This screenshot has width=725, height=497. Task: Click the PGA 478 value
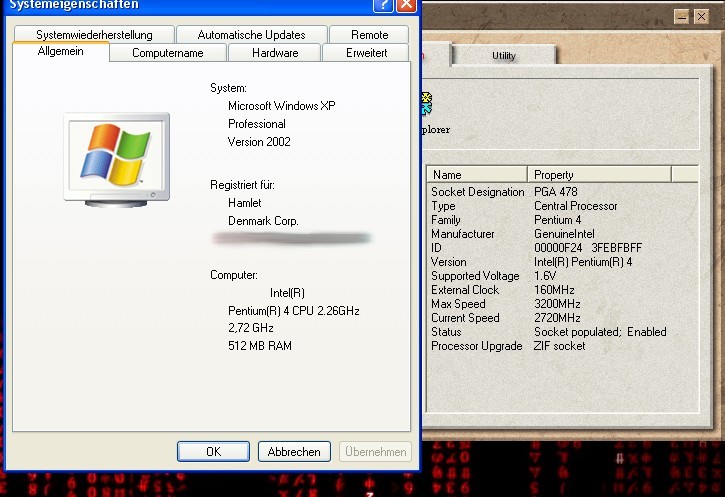[556, 191]
